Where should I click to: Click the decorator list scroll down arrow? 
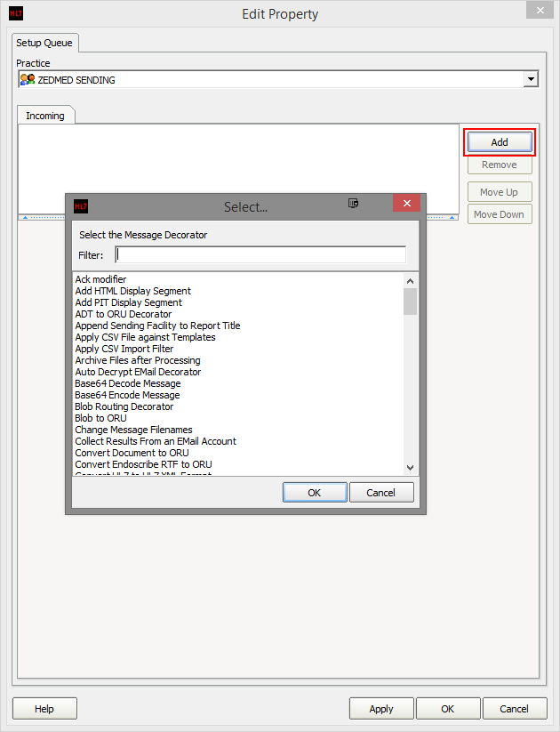410,467
